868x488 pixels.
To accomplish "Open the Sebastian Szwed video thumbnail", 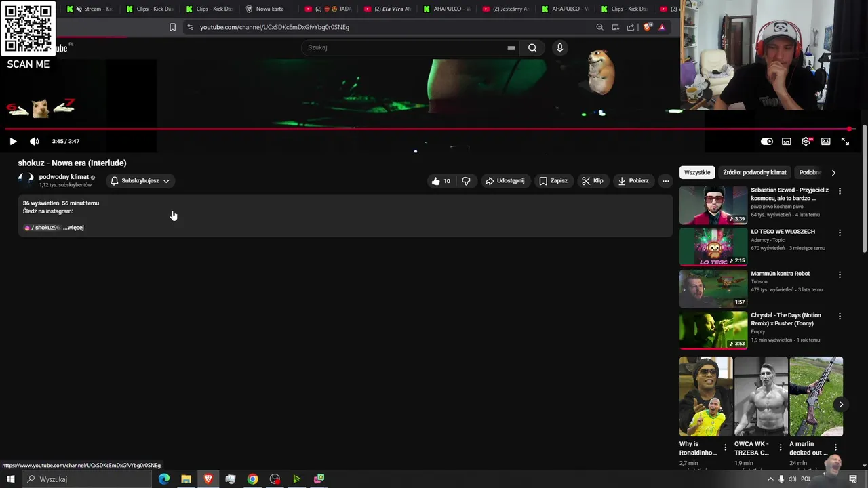I will 713,205.
